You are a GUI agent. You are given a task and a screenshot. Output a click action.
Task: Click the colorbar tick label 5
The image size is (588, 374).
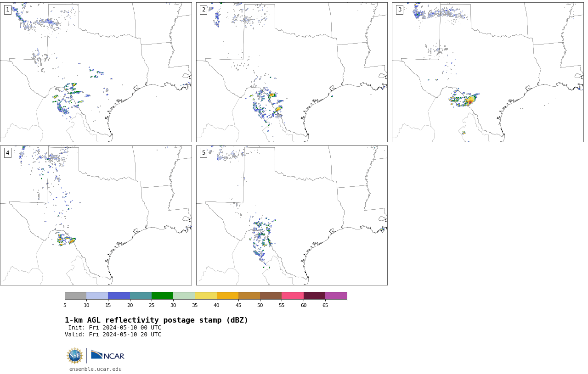65,305
